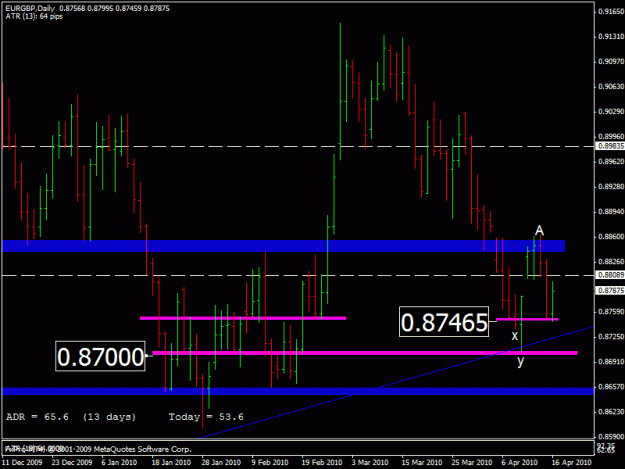
Task: Click the 11 Dec 2009 date label
Action: [x=22, y=462]
